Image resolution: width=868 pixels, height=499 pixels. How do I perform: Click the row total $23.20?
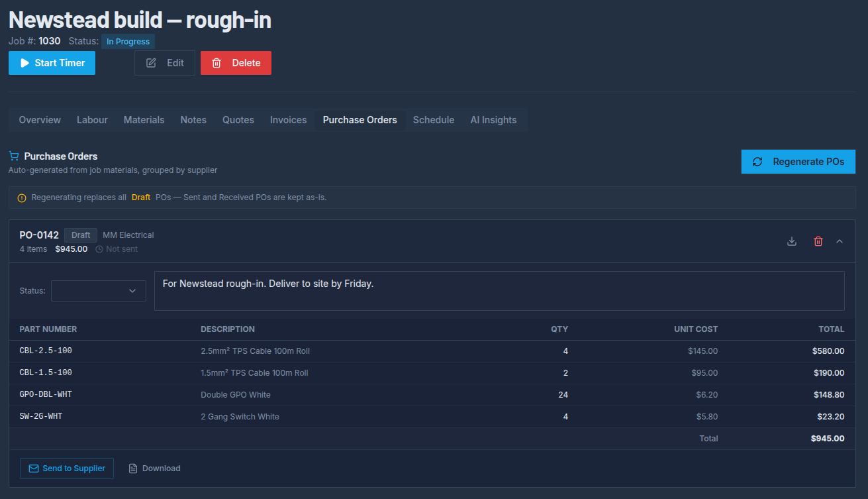tap(831, 417)
